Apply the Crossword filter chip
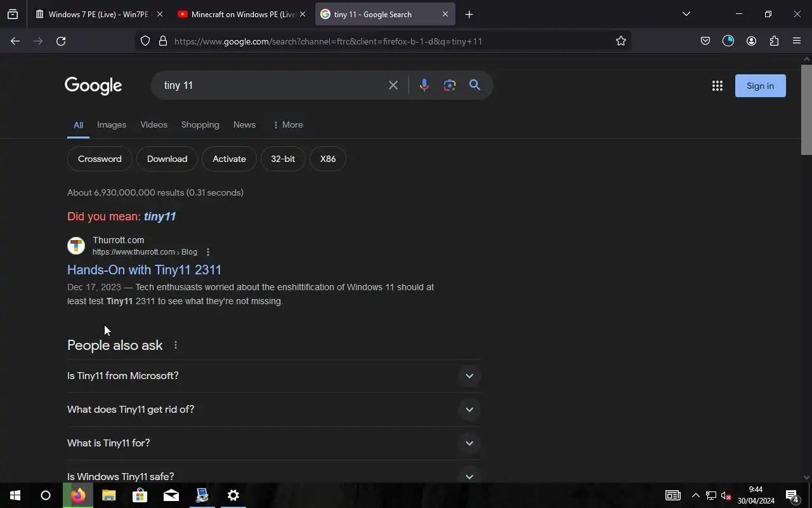The height and width of the screenshot is (508, 812). coord(100,159)
